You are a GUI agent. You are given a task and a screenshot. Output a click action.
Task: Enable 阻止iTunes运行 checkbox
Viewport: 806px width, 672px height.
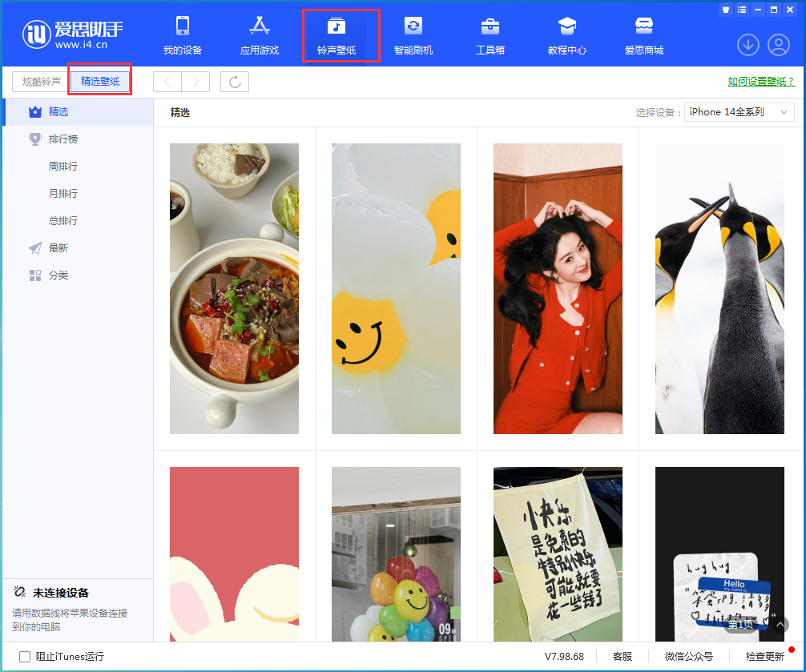tap(25, 657)
